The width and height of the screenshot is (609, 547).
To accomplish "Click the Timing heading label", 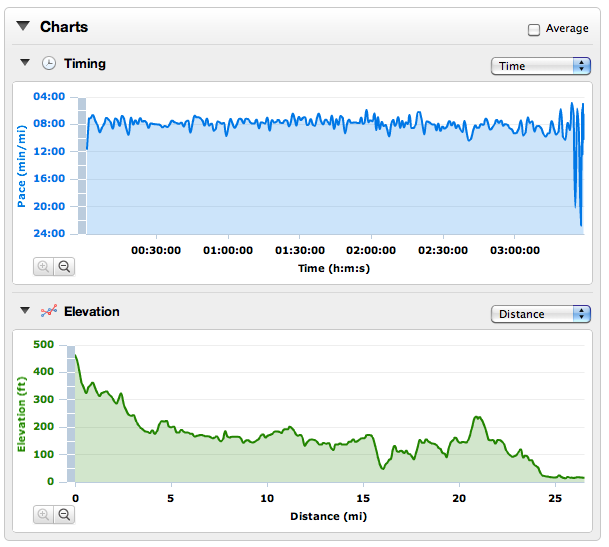I will pyautogui.click(x=85, y=64).
